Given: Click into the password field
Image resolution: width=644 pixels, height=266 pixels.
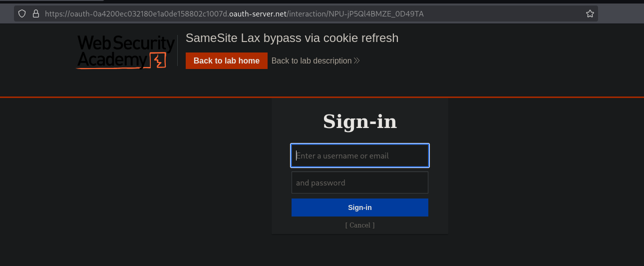Looking at the screenshot, I should click(x=360, y=183).
